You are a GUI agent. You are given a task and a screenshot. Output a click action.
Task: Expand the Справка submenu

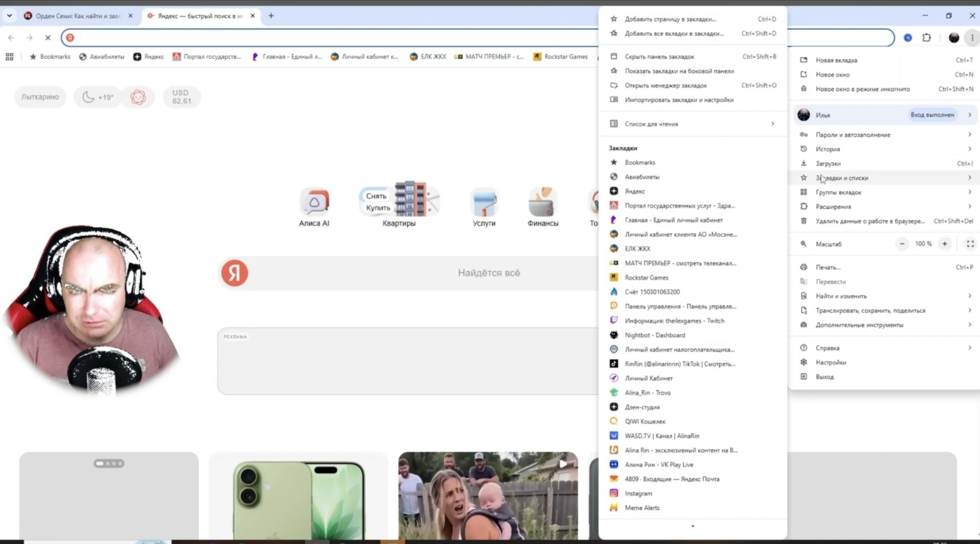click(x=886, y=348)
